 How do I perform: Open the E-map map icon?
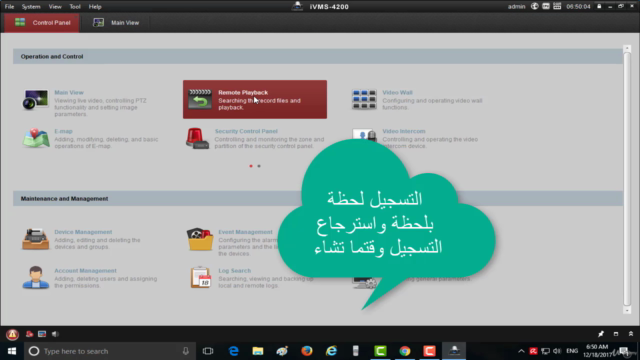[36, 138]
